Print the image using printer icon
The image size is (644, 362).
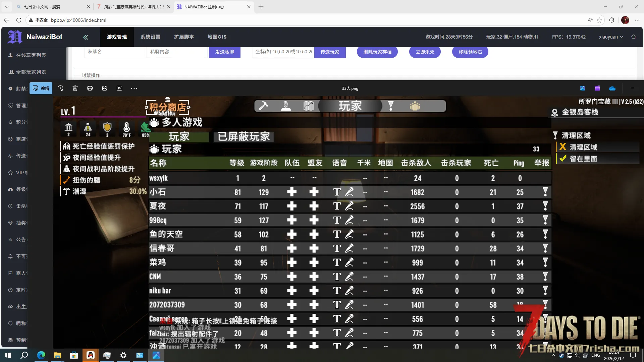tap(90, 88)
